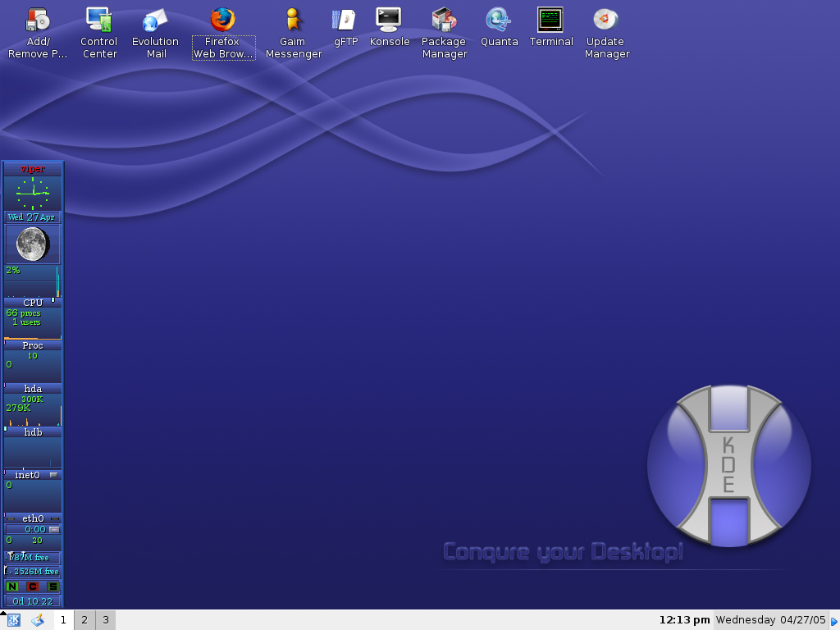Toggle the eth0 timer button next to 0:00

click(x=54, y=529)
